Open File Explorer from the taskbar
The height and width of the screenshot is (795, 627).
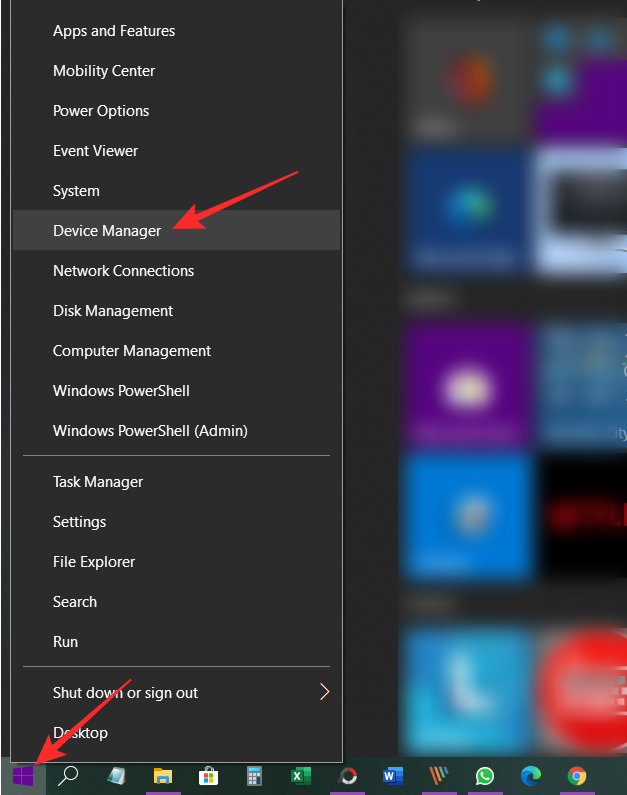tap(163, 776)
